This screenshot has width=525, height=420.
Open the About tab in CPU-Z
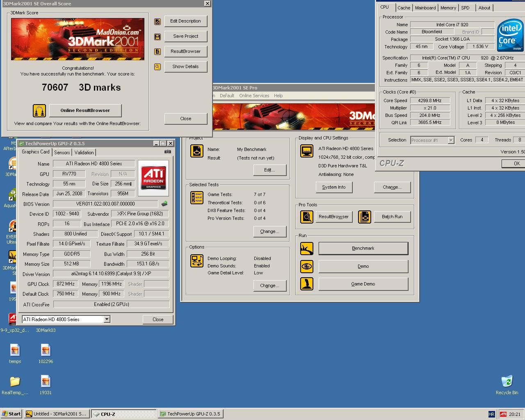484,8
